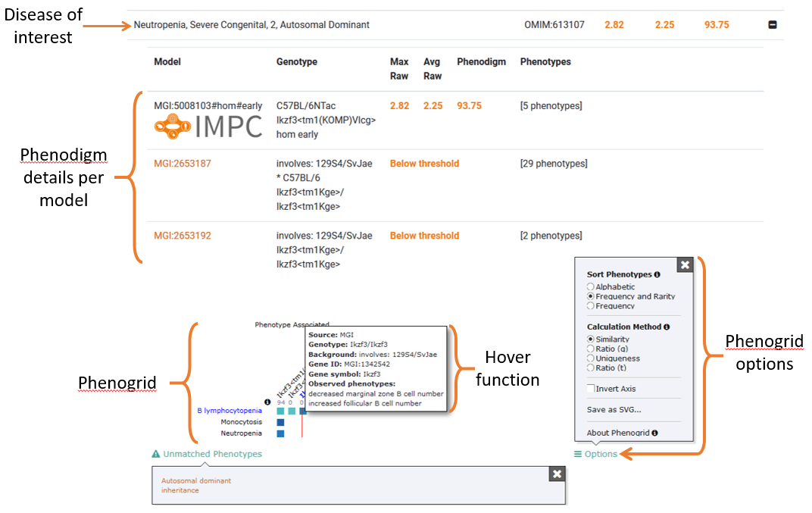The width and height of the screenshot is (812, 513).
Task: Close the Phenogrid options panel
Action: pos(685,264)
